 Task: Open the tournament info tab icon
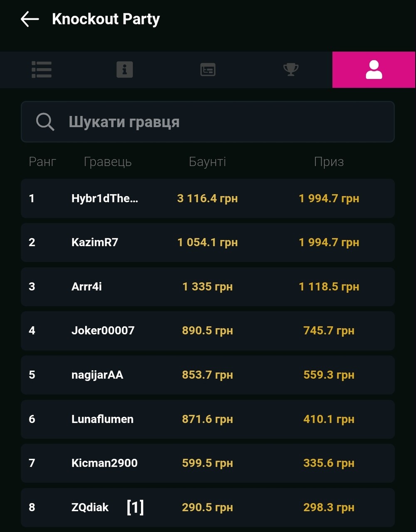coord(124,69)
